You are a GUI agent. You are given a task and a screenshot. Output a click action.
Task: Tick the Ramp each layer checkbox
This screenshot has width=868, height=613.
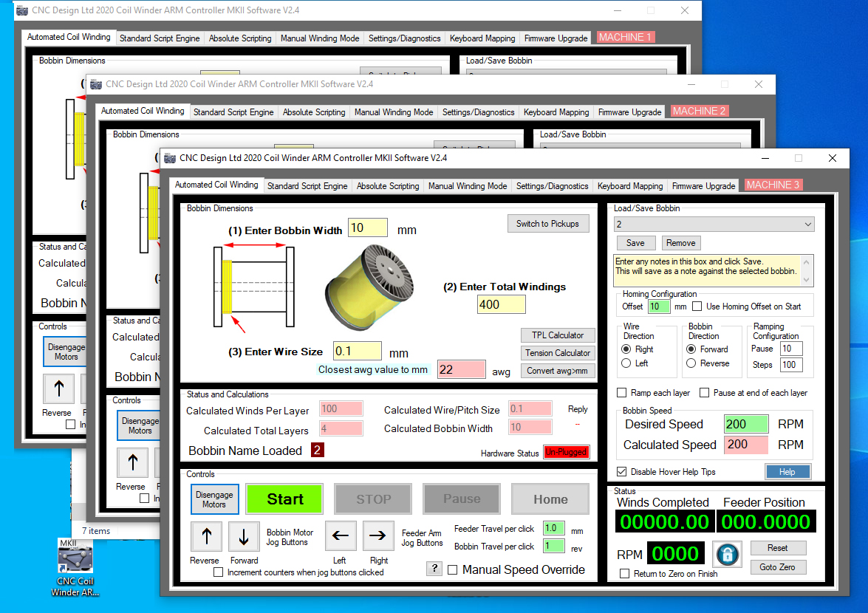pos(622,392)
